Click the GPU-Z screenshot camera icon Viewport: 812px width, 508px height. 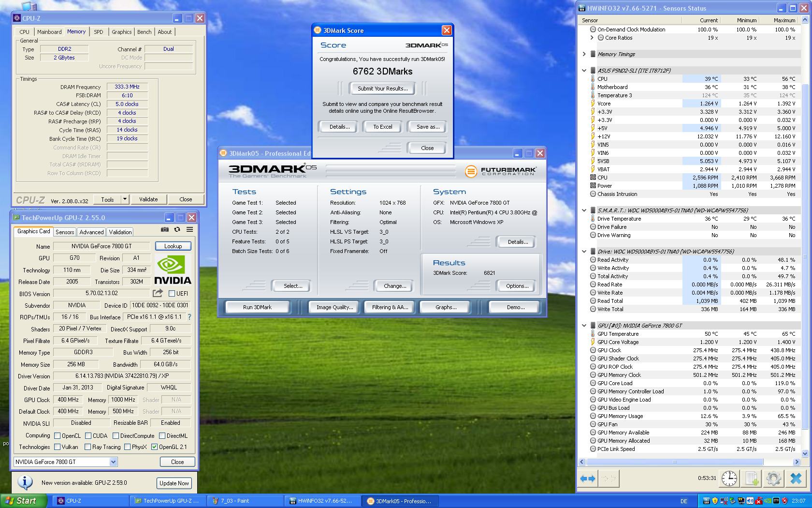pyautogui.click(x=165, y=230)
